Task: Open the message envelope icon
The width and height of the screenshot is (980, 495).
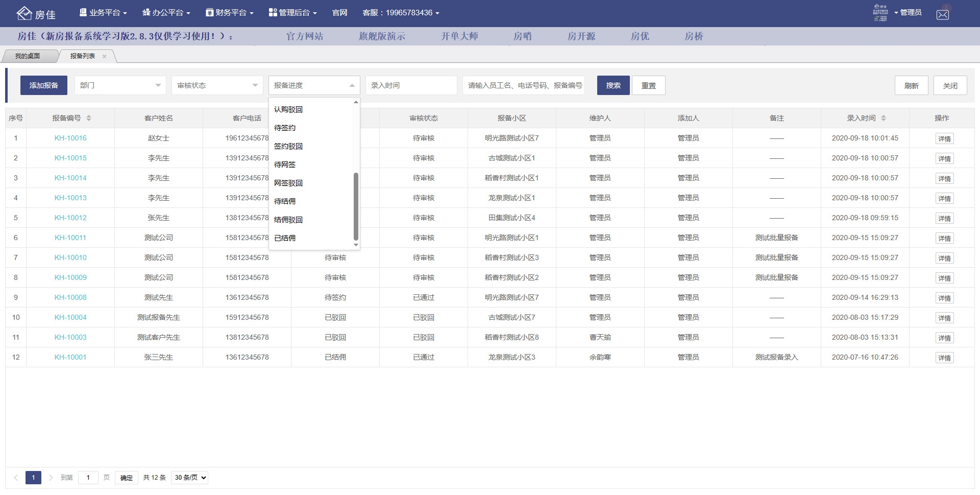Action: [x=943, y=14]
